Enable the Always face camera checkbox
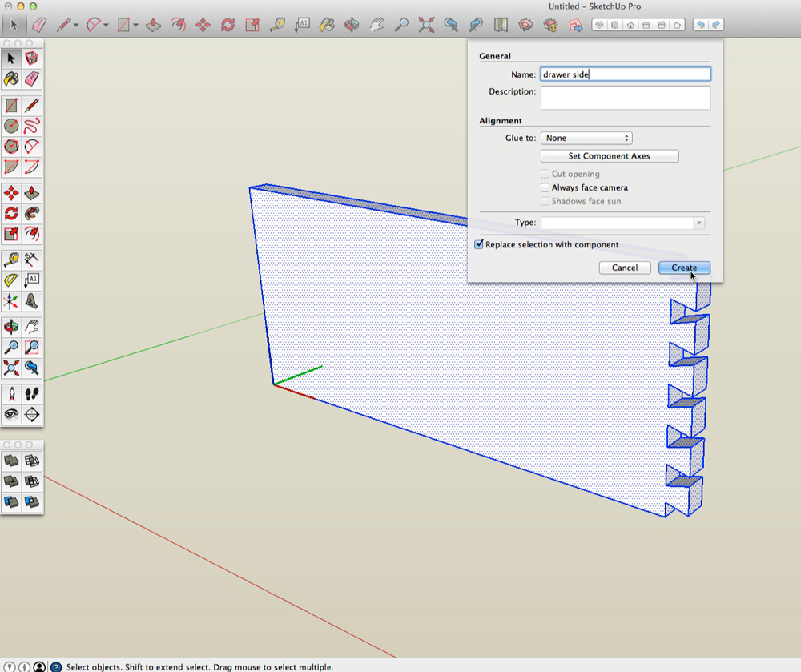801x672 pixels. [545, 187]
